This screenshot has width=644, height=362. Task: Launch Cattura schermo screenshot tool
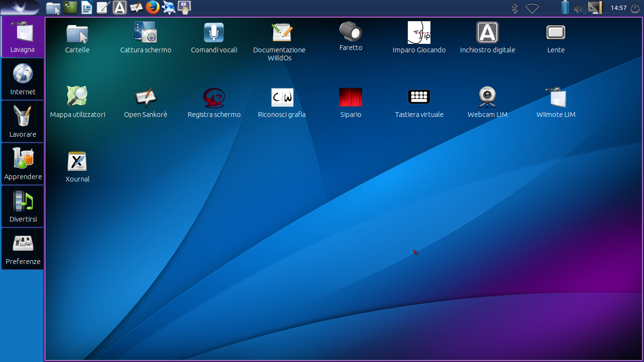[146, 33]
